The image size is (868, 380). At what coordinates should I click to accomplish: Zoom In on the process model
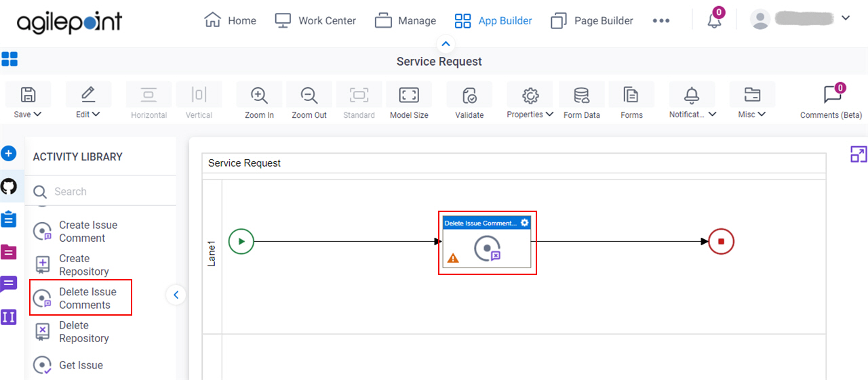pos(259,100)
